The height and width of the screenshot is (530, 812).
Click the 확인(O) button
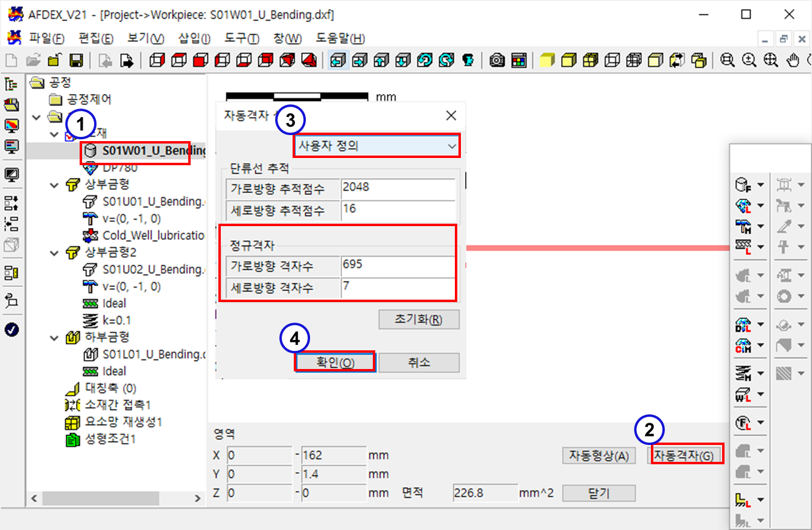point(335,362)
